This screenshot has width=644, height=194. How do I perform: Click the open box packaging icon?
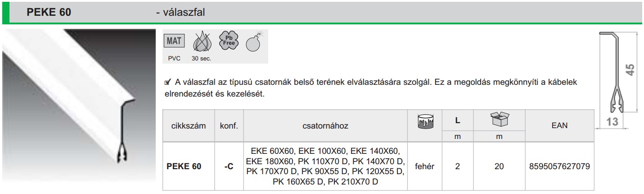[499, 120]
